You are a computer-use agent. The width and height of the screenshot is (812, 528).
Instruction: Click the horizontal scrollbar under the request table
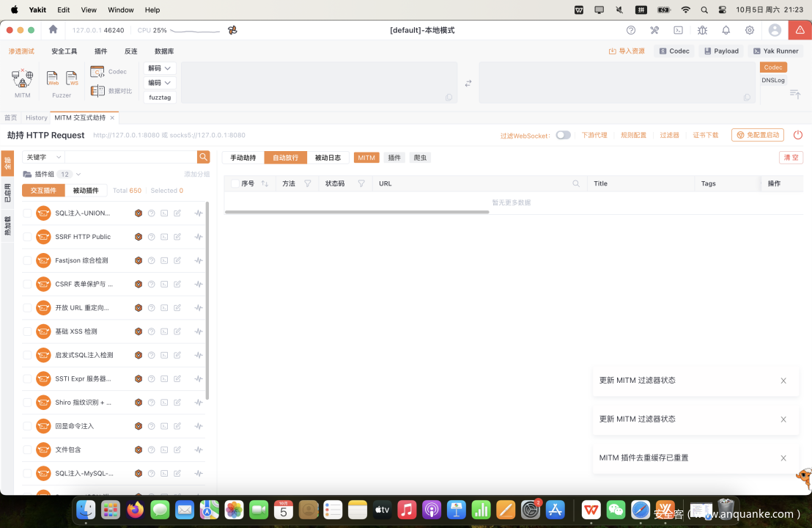click(356, 212)
